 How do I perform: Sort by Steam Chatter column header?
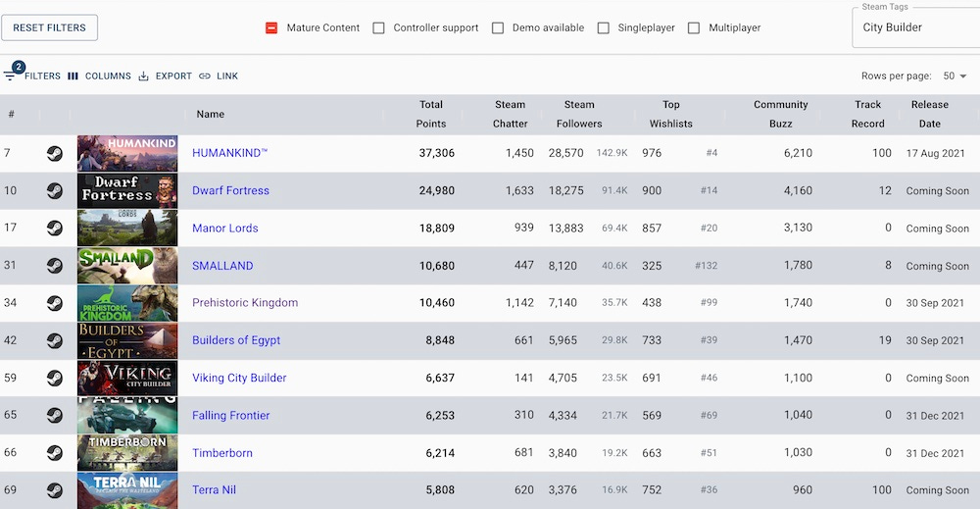[510, 114]
